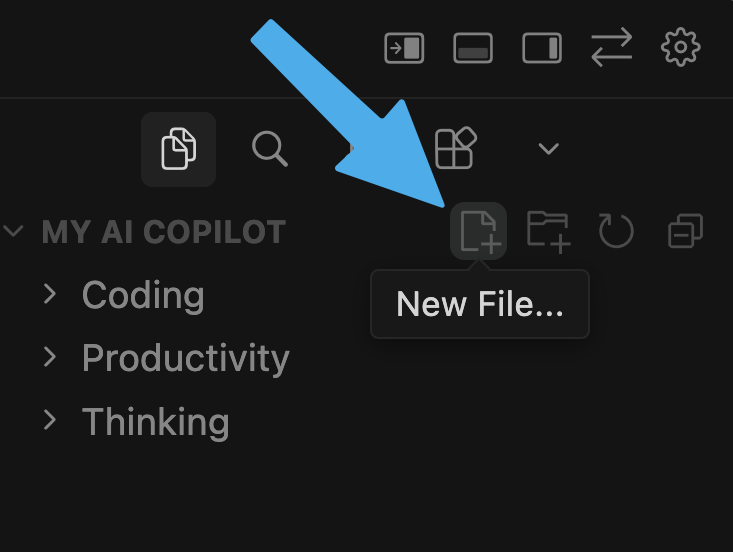
Task: Select the Thinking folder name
Action: pos(156,421)
